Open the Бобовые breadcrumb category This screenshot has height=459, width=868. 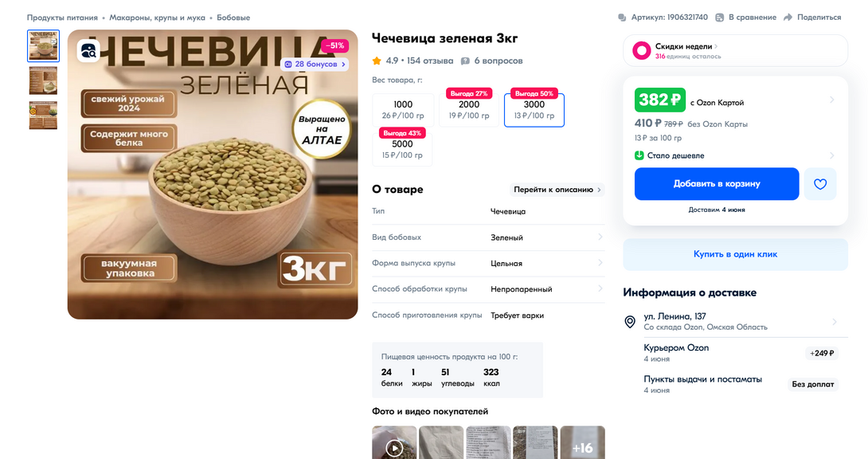pos(233,18)
